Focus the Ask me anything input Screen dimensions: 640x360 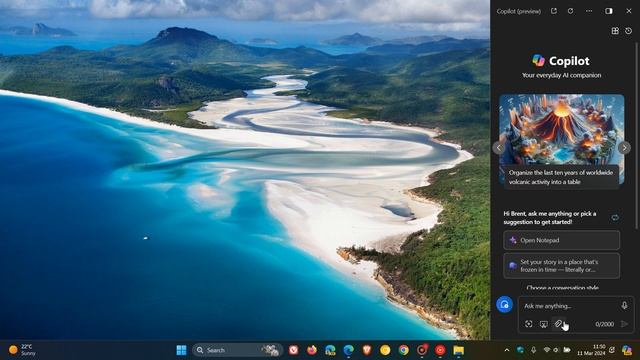click(x=569, y=306)
